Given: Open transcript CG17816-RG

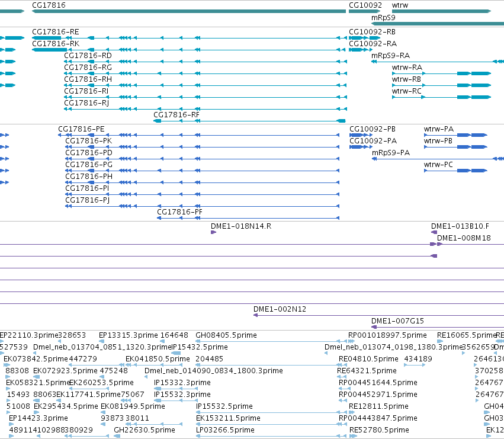Looking at the screenshot, I should 88,68.
